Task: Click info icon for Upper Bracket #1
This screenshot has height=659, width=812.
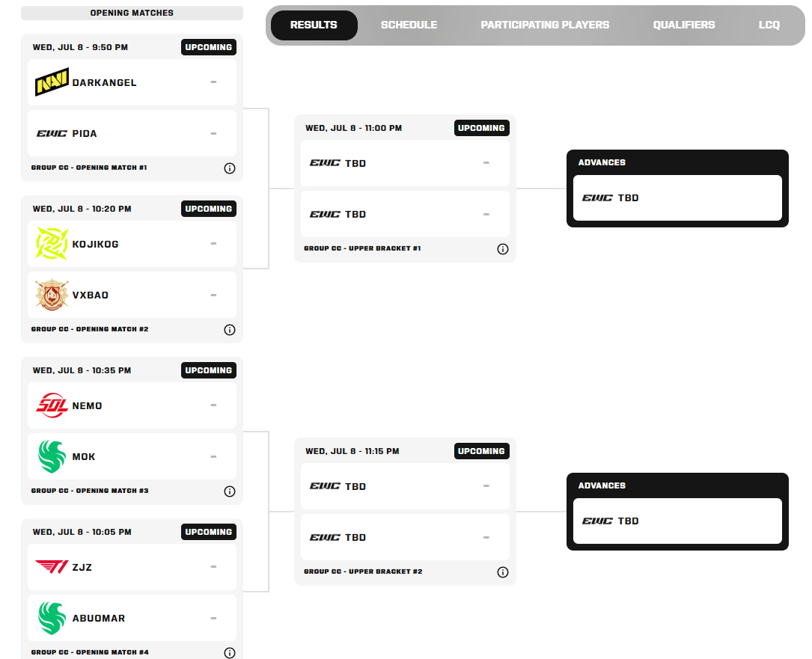Action: click(x=502, y=249)
